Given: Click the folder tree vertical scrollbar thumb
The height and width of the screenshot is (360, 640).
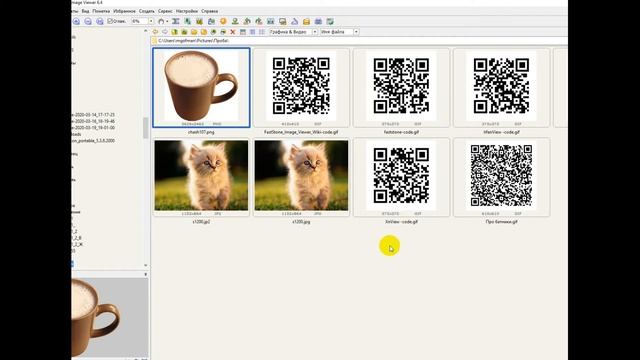Looking at the screenshot, I should [146, 128].
